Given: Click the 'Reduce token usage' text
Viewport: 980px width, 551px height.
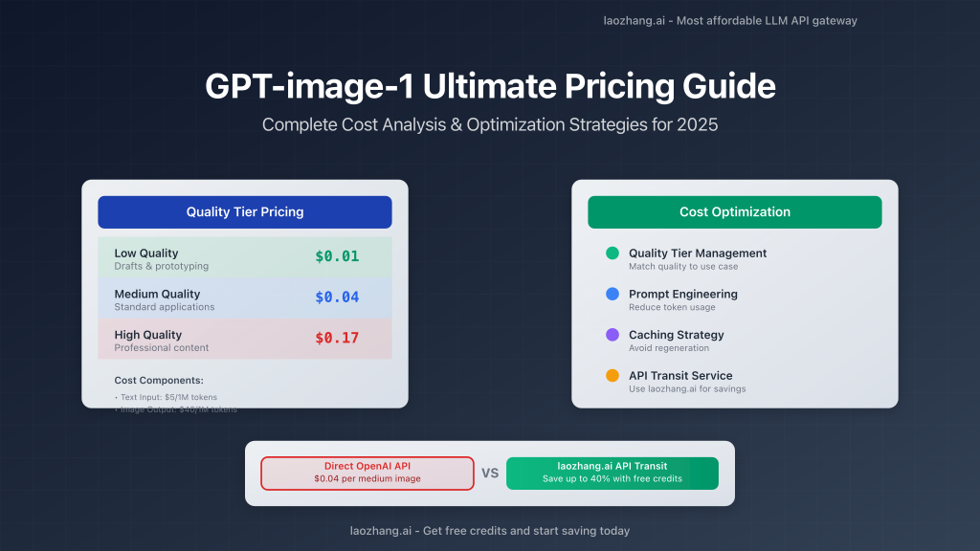Looking at the screenshot, I should [672, 307].
